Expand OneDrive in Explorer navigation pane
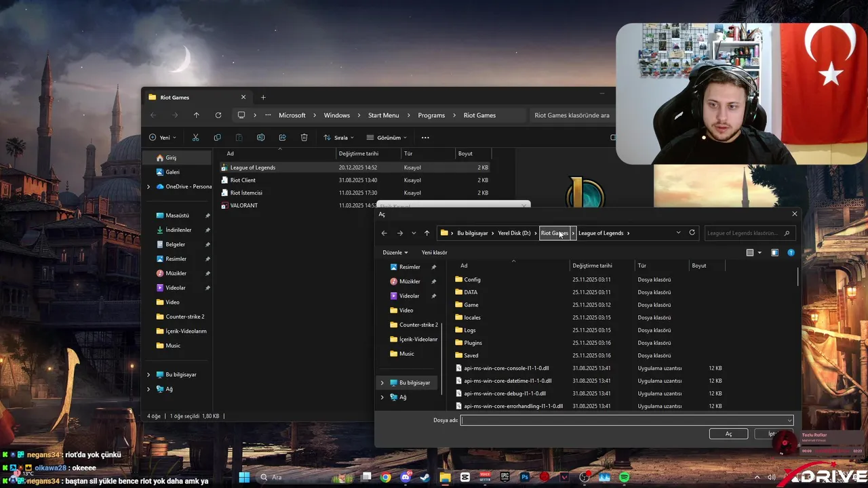The image size is (868, 488). [x=149, y=186]
